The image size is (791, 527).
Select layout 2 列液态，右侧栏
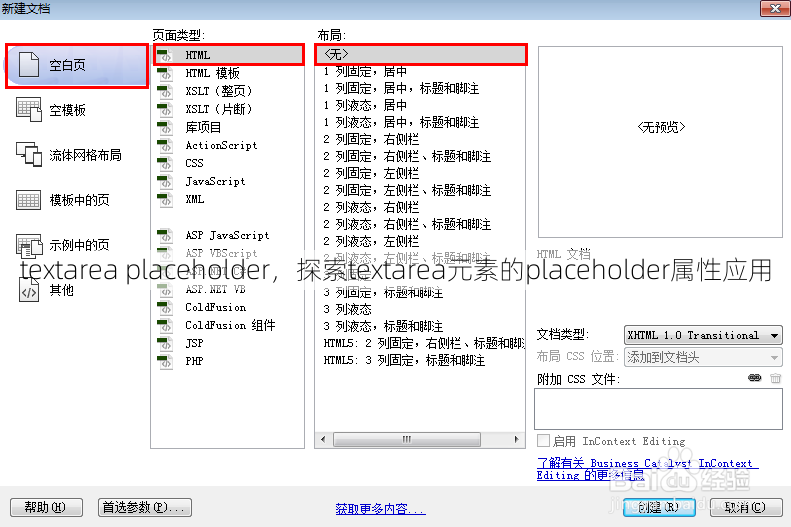pyautogui.click(x=371, y=207)
